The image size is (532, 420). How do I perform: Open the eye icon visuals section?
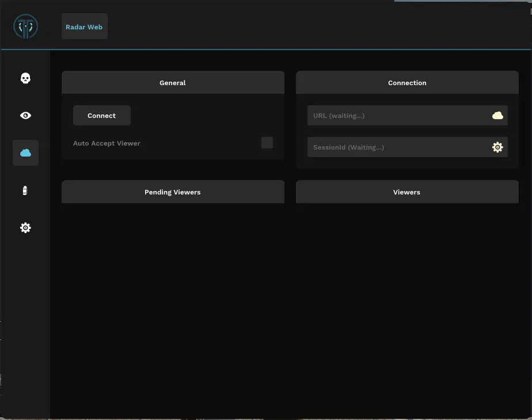[x=25, y=116]
